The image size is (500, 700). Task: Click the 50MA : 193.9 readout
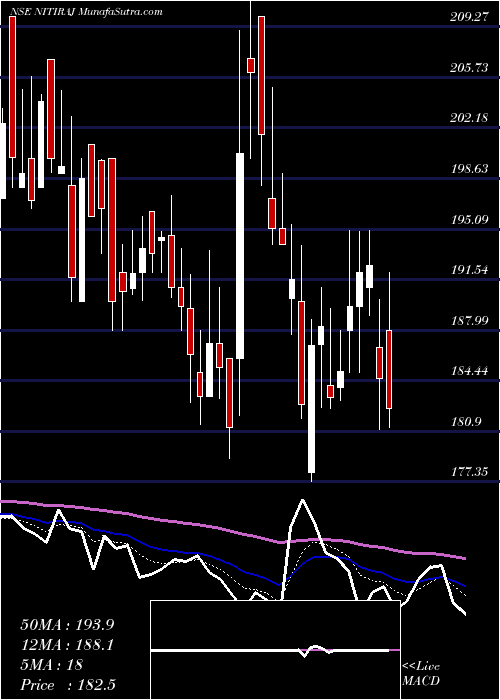(68, 625)
